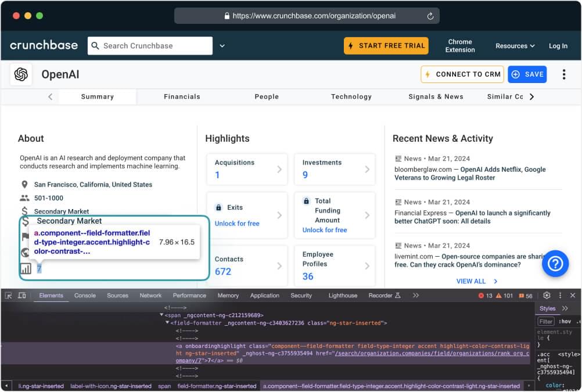
Task: Open the three-dot menu beside SAVE
Action: 564,74
